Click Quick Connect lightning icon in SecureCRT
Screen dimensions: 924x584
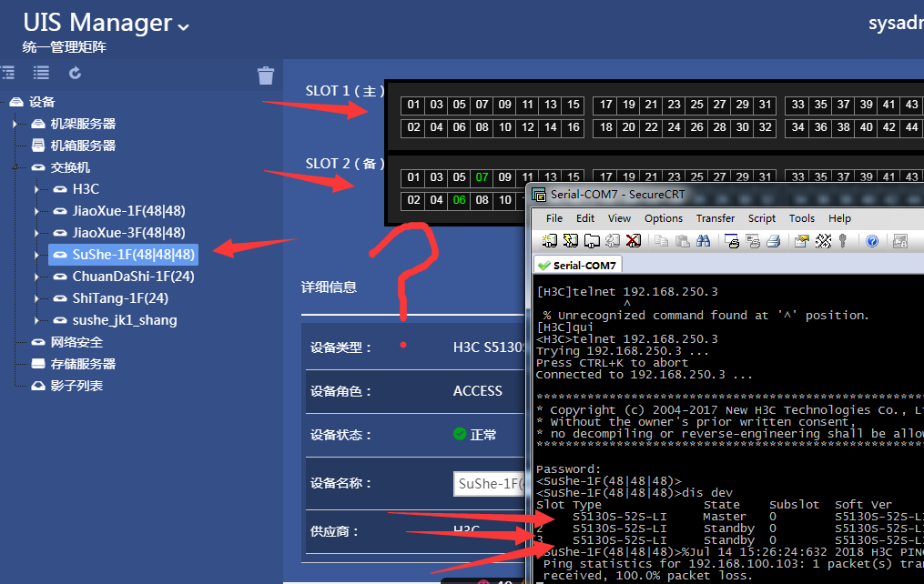pos(571,241)
